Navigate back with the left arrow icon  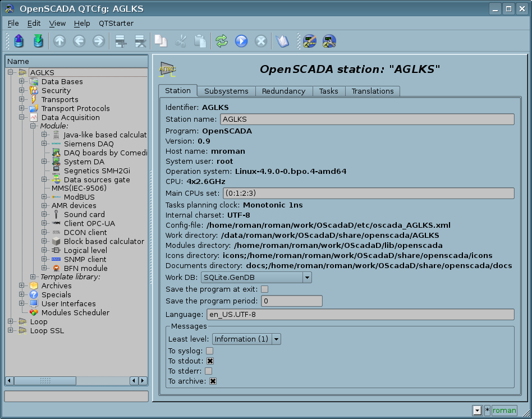pyautogui.click(x=79, y=42)
